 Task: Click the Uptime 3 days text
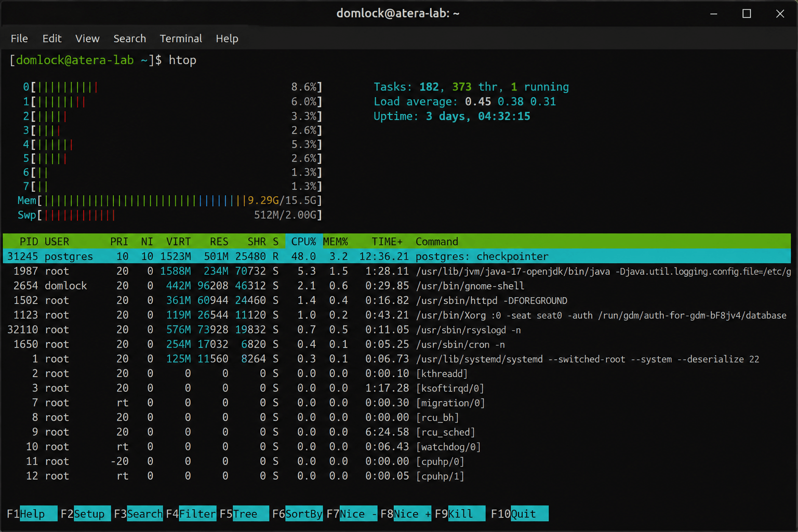pyautogui.click(x=452, y=116)
